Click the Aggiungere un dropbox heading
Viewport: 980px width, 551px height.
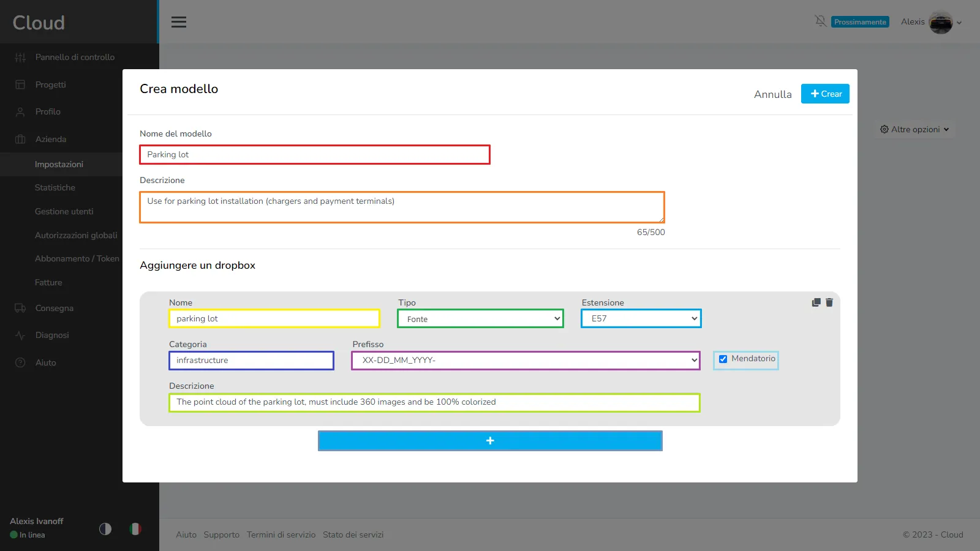pos(197,265)
